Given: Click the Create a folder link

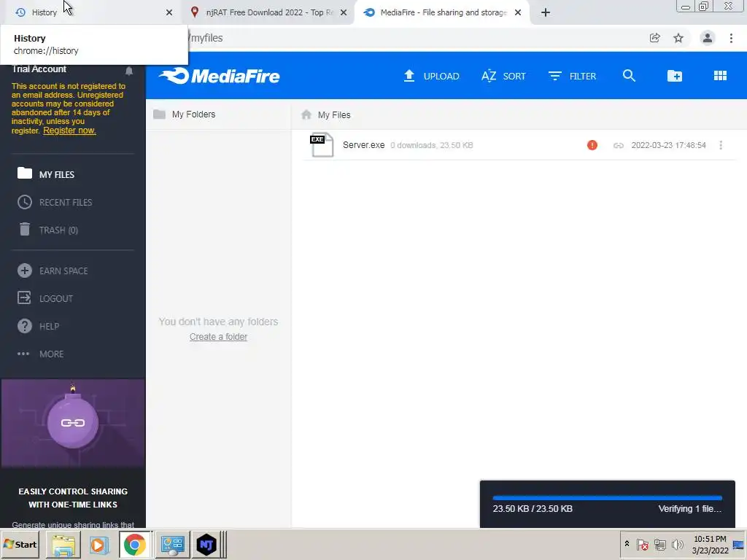Looking at the screenshot, I should [218, 337].
